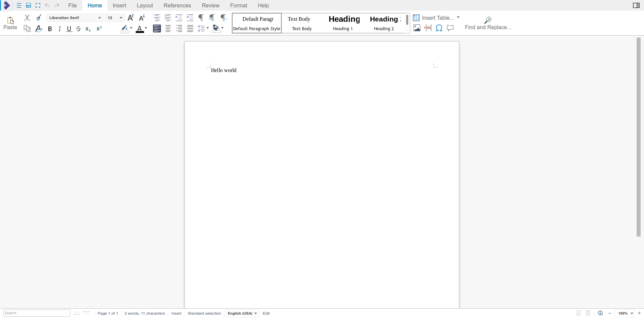Select the Cut tool
This screenshot has width=644, height=318.
(x=27, y=18)
